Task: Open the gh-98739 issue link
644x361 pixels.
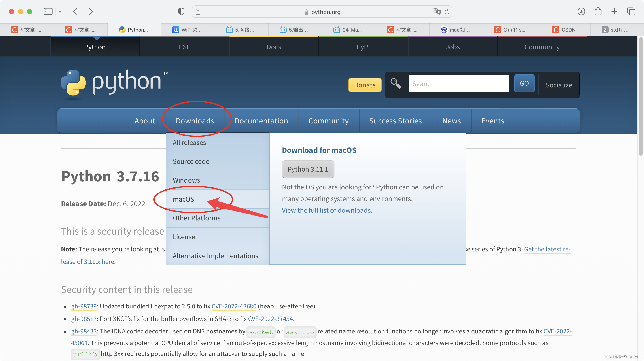Action: pos(84,306)
